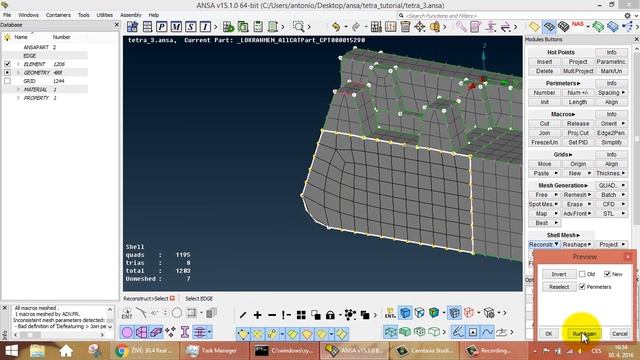Click the magnifier zoom-search toolbar icon

299,27
